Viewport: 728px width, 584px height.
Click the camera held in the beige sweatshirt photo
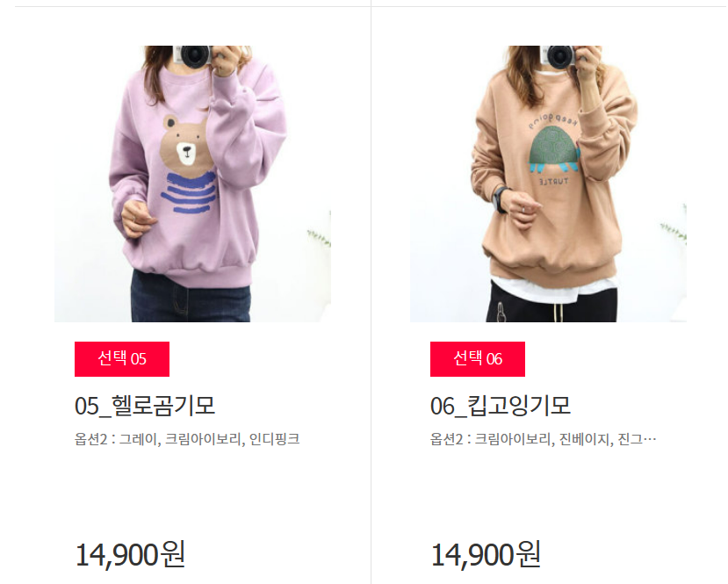[559, 55]
